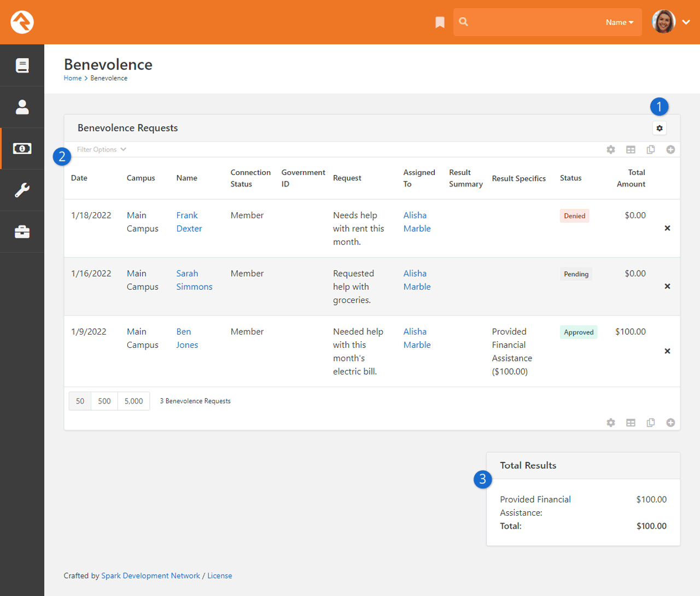This screenshot has width=700, height=596.
Task: Click the Pending status badge
Action: pyautogui.click(x=576, y=274)
